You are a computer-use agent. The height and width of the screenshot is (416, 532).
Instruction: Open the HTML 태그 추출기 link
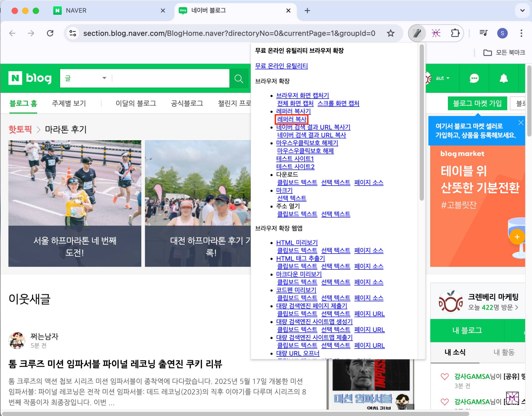coord(300,258)
